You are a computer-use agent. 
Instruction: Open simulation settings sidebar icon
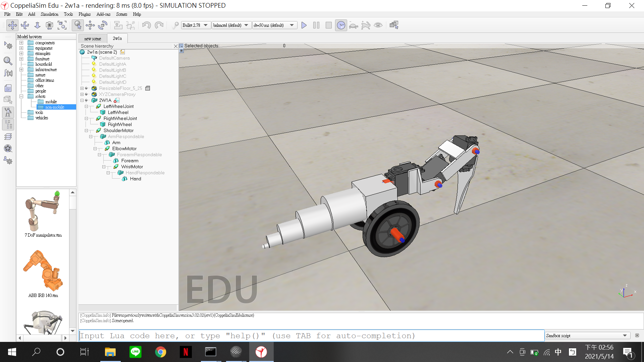pyautogui.click(x=8, y=46)
